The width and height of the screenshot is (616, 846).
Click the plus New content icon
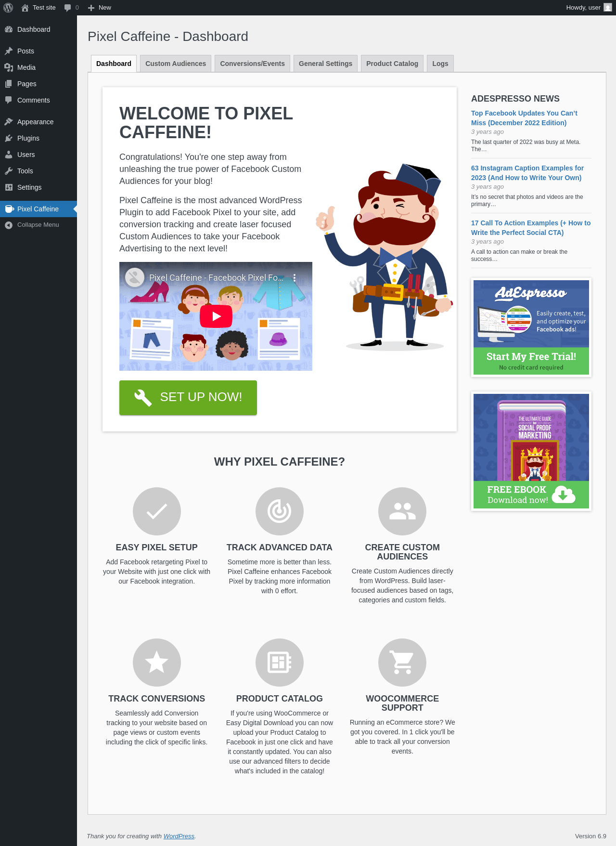click(x=91, y=8)
